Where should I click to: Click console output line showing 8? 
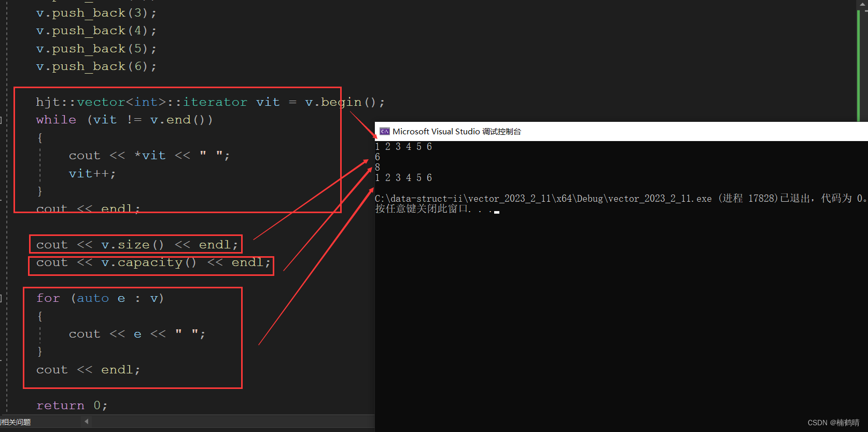click(x=377, y=168)
